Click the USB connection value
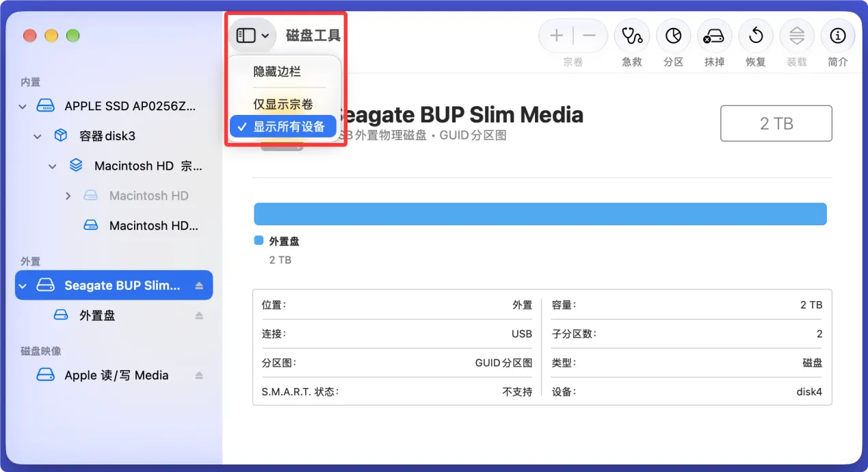This screenshot has height=472, width=868. point(522,334)
